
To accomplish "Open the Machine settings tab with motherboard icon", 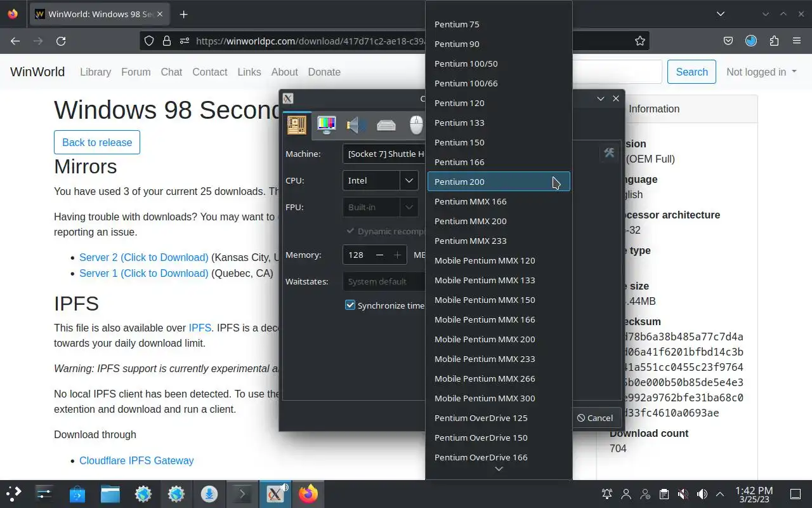I will click(297, 124).
